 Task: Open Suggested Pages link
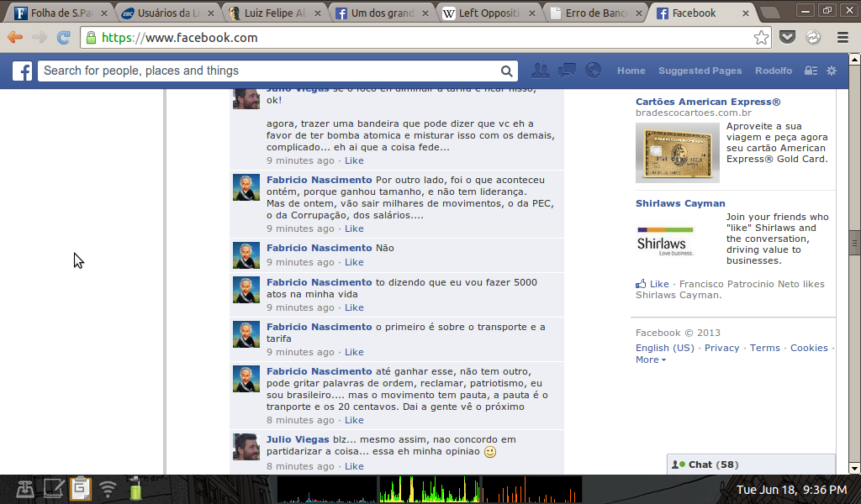pos(700,71)
